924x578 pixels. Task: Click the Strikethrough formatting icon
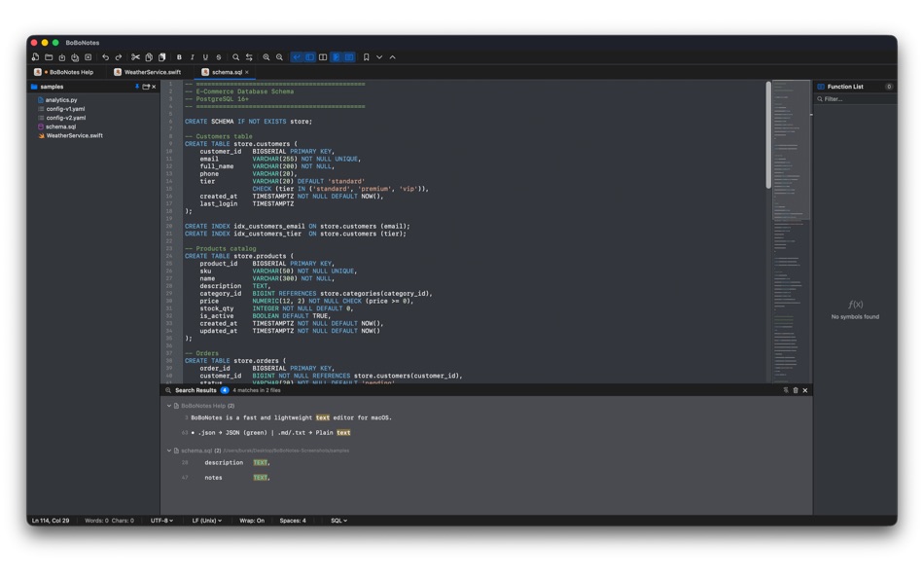tap(217, 56)
